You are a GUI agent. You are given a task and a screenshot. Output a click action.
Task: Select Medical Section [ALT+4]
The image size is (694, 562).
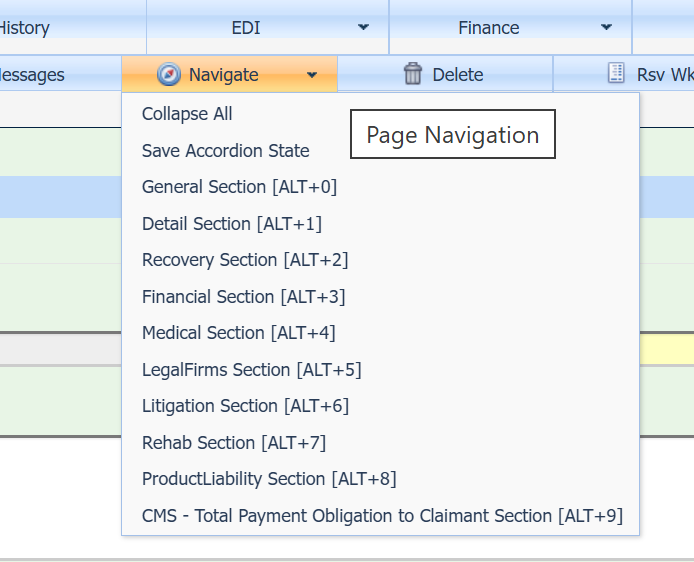point(238,333)
